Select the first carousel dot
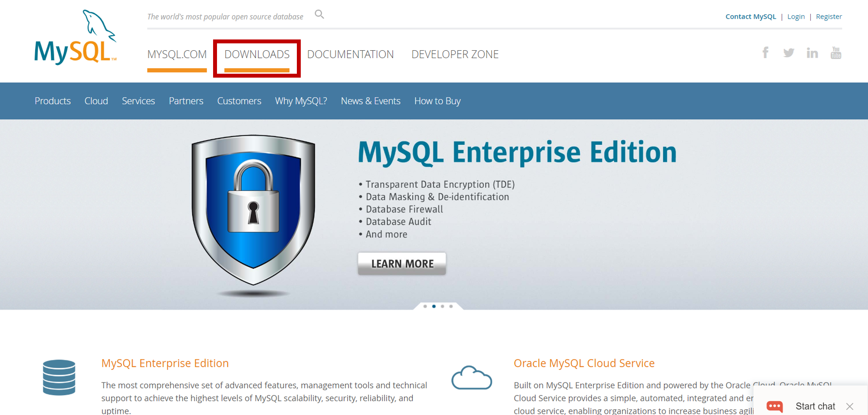This screenshot has height=415, width=868. click(x=425, y=306)
